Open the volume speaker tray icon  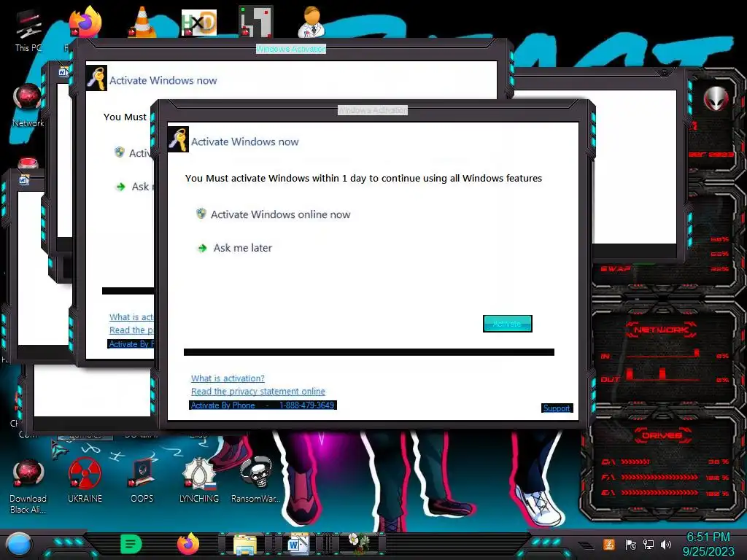click(665, 544)
